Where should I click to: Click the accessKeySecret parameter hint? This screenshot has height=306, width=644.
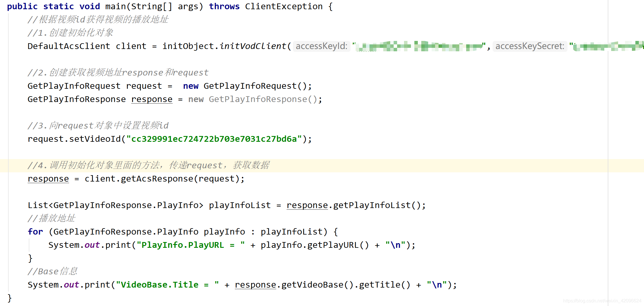pyautogui.click(x=530, y=46)
